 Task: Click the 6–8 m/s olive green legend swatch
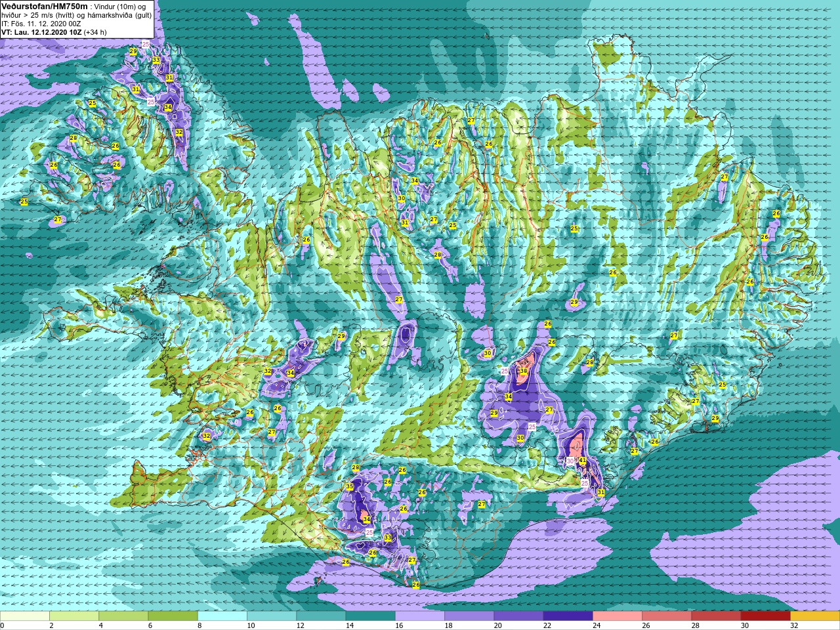coord(173,616)
